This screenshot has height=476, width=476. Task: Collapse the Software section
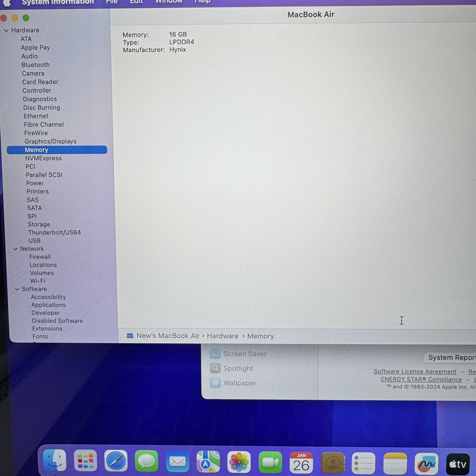17,289
